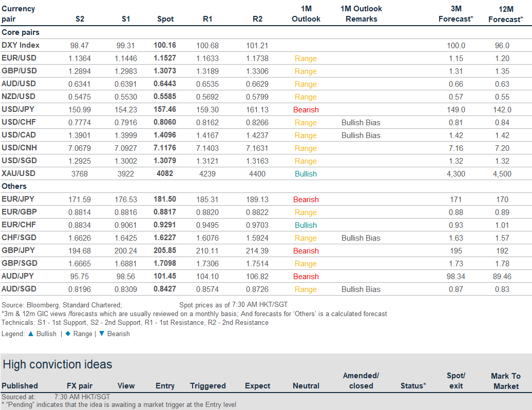532x410 pixels.
Task: Click the Mark To Market column header
Action: point(505,381)
